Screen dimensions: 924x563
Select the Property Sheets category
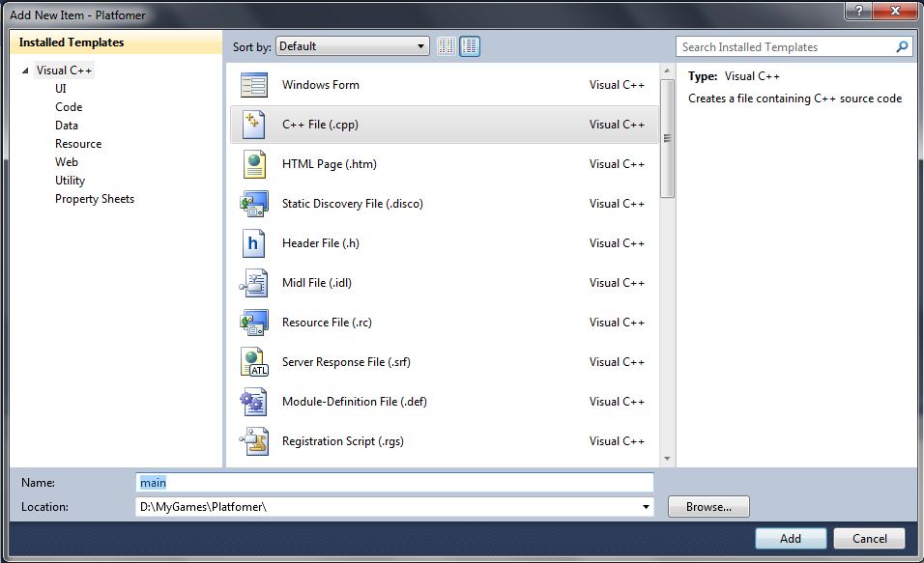[95, 198]
